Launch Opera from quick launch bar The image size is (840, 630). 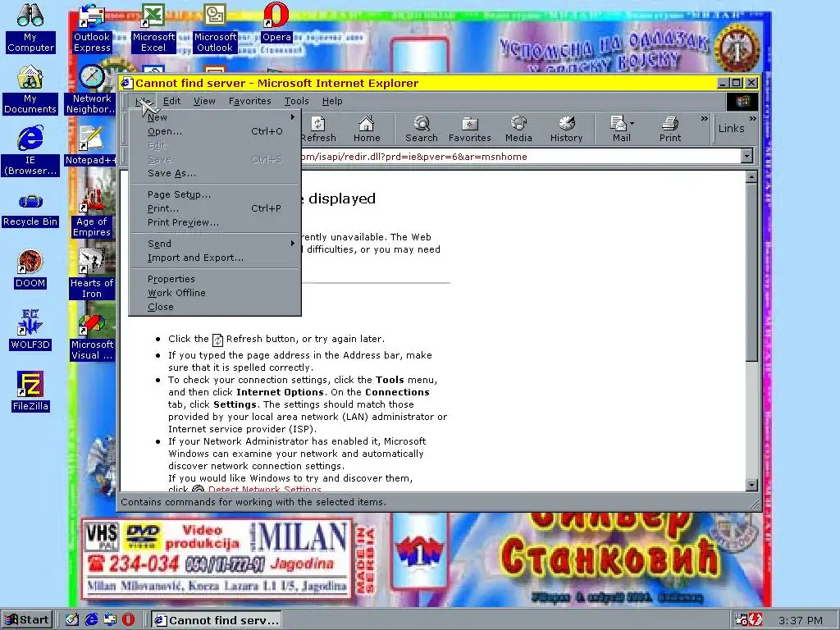point(129,620)
